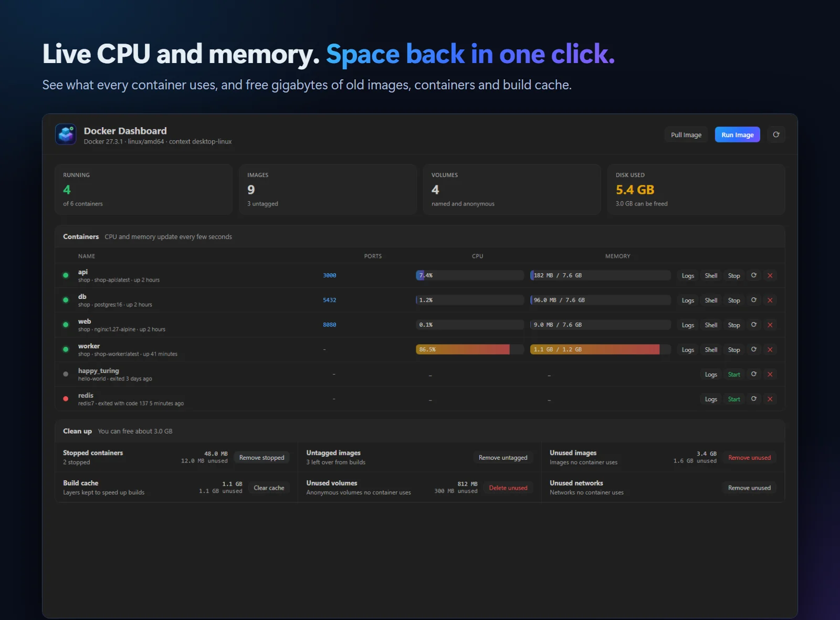
Task: Start the happy_turing container
Action: [x=734, y=374]
